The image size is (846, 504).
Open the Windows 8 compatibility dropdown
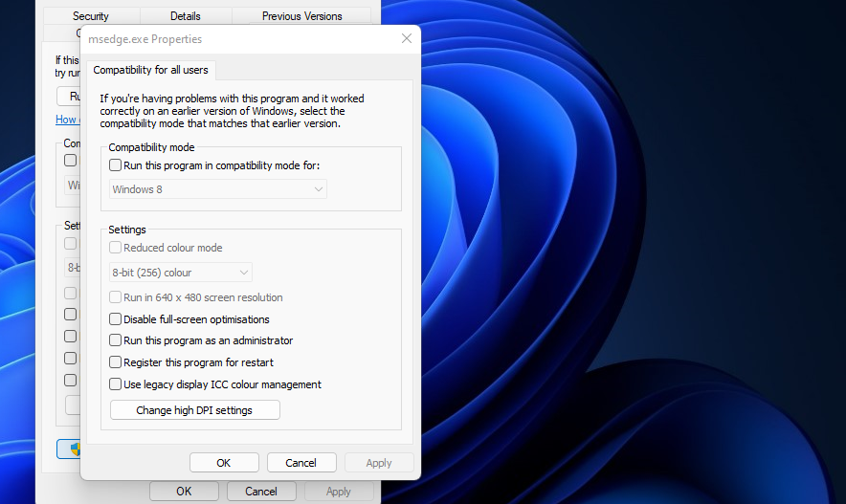218,189
